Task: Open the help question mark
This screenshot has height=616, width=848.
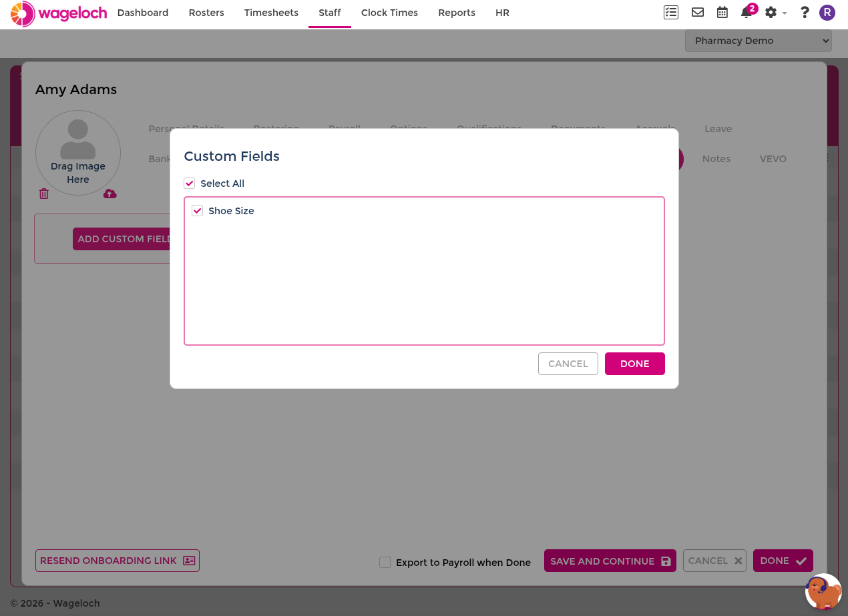Action: pyautogui.click(x=805, y=12)
